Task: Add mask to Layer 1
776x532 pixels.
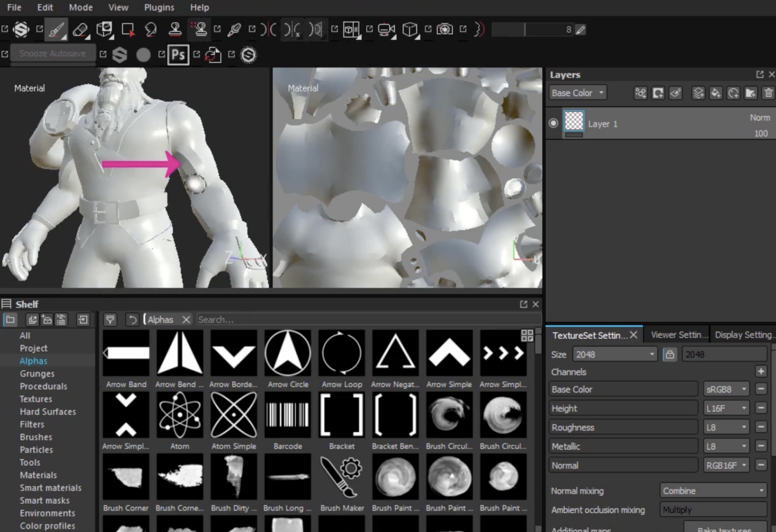Action: [x=658, y=93]
